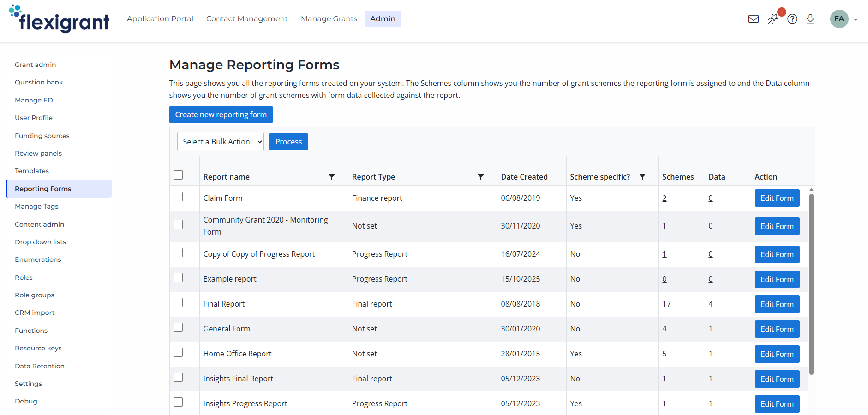
Task: Tick checkbox for General Form
Action: click(178, 327)
